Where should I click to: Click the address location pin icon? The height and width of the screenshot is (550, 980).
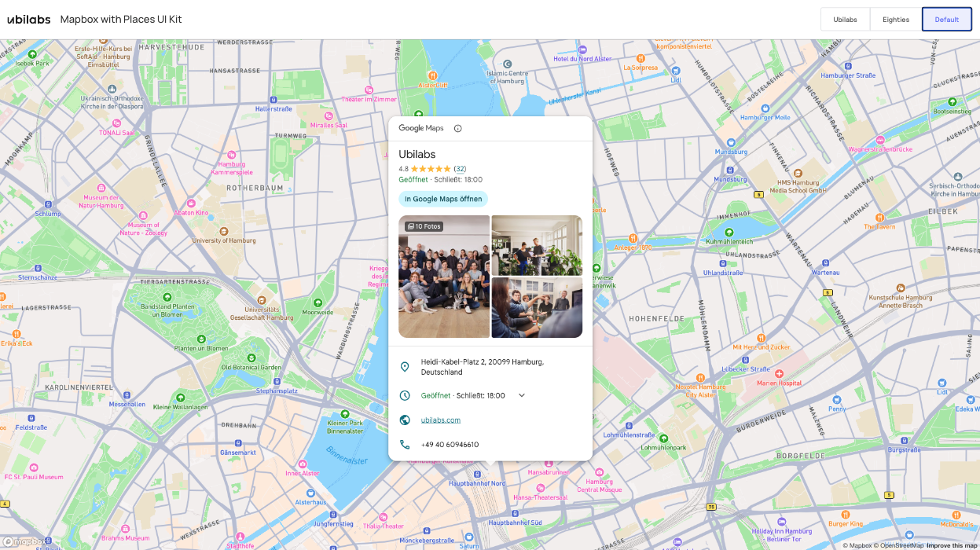click(x=405, y=367)
